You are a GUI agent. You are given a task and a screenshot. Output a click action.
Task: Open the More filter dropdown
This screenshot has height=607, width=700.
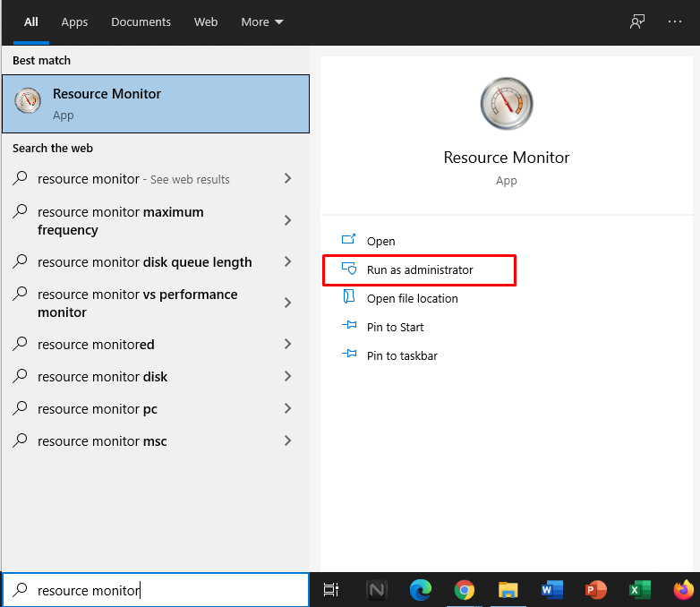262,21
